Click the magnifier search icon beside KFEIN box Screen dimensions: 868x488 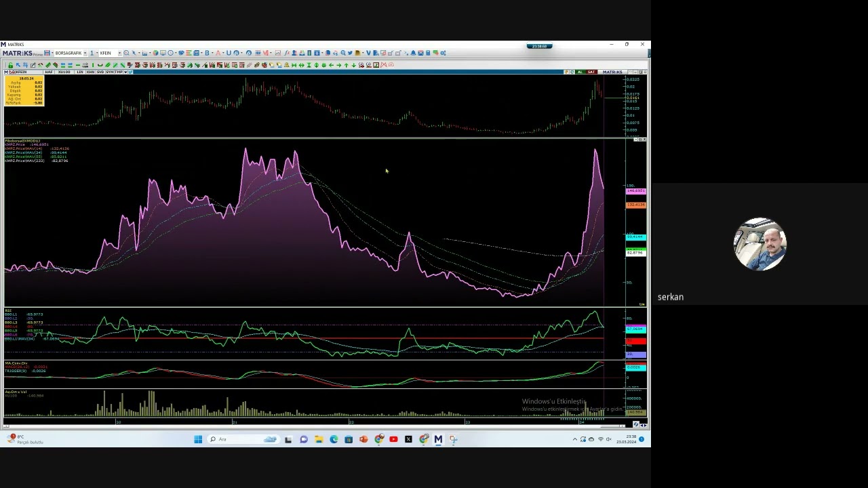126,53
